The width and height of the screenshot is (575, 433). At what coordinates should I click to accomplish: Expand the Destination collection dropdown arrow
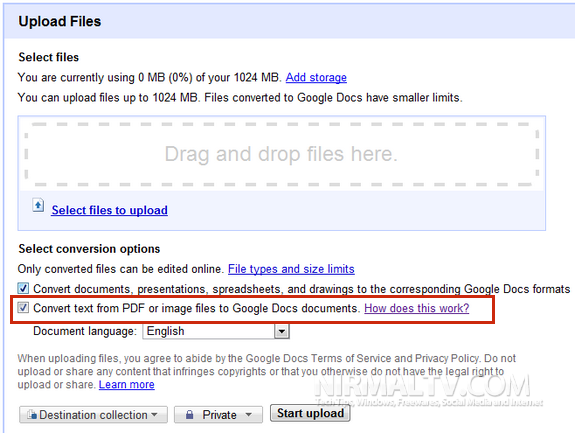point(154,415)
